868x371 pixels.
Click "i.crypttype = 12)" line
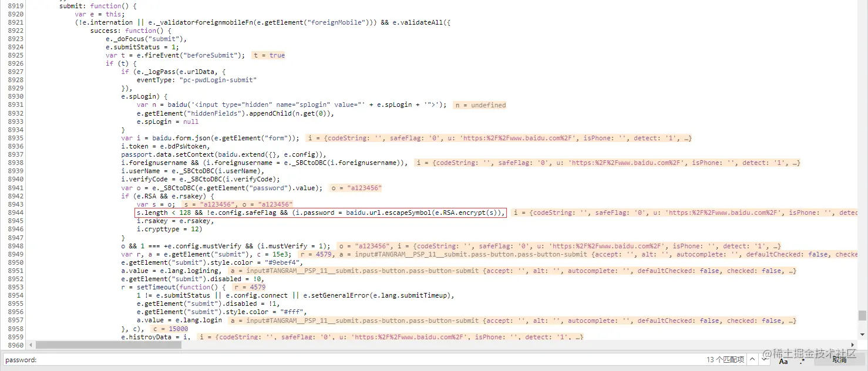169,229
